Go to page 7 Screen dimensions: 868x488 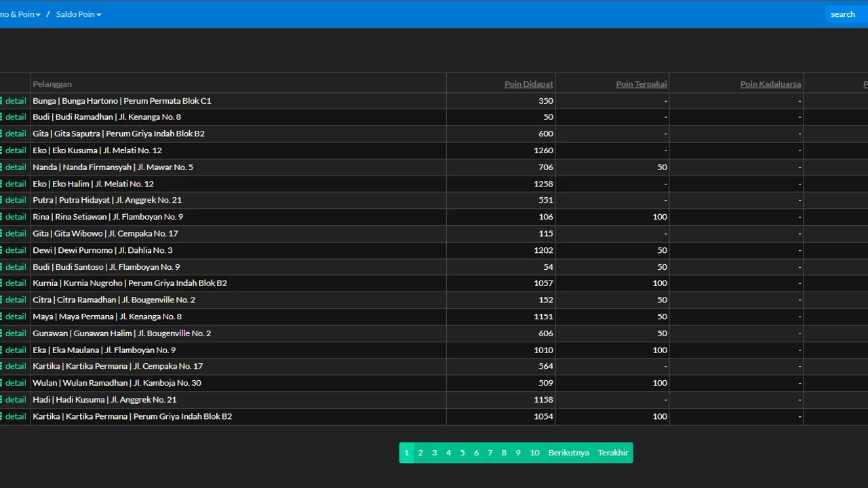pyautogui.click(x=490, y=453)
